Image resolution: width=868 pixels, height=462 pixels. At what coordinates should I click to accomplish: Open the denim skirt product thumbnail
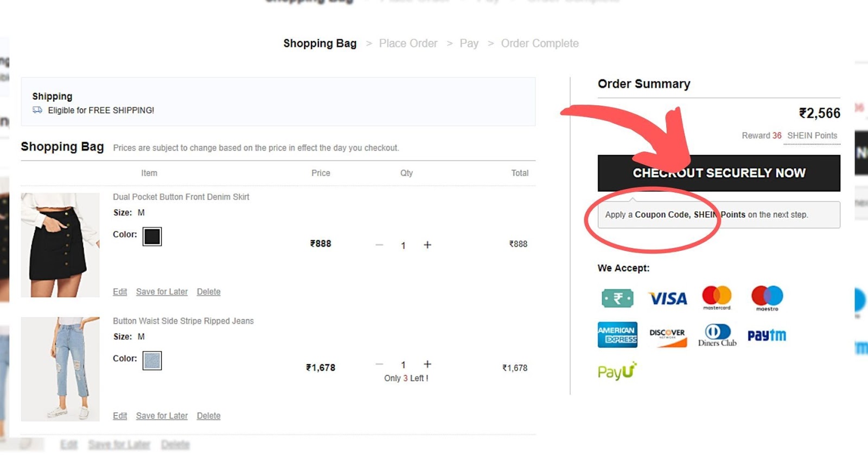[60, 244]
